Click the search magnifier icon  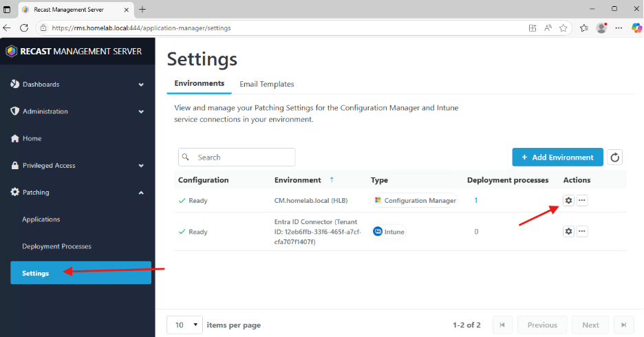coord(186,157)
